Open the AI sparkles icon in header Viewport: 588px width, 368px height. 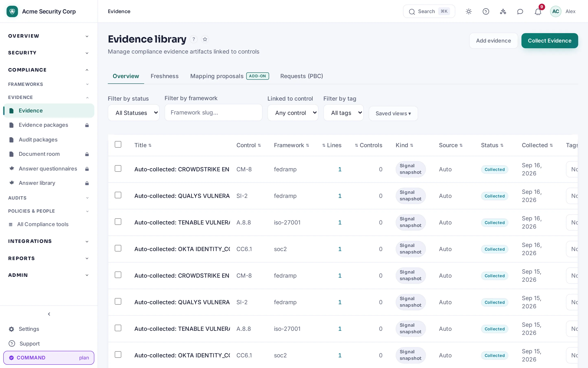pyautogui.click(x=503, y=11)
